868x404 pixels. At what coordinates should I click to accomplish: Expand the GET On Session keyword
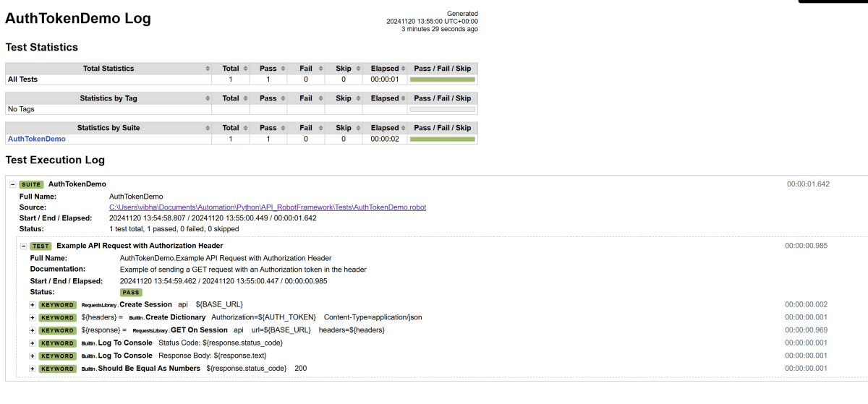tap(33, 330)
